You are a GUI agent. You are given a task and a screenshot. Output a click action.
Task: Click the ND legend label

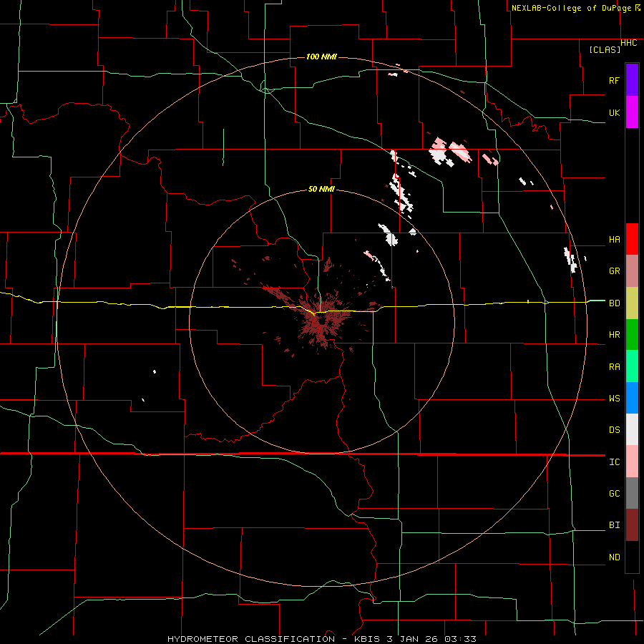click(x=614, y=557)
